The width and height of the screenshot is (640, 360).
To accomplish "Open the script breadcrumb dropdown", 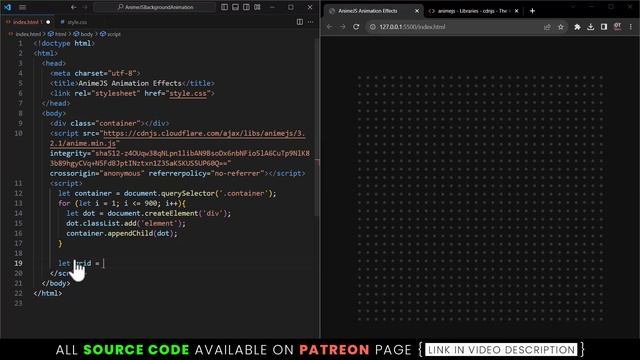I will (x=110, y=34).
